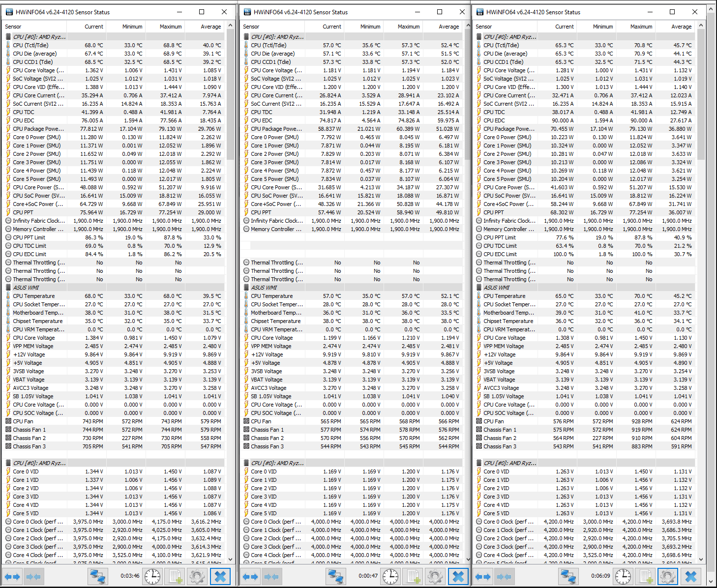Reset min/max values with the clock by 0:06:09
Image resolution: width=717 pixels, height=588 pixels.
click(623, 576)
